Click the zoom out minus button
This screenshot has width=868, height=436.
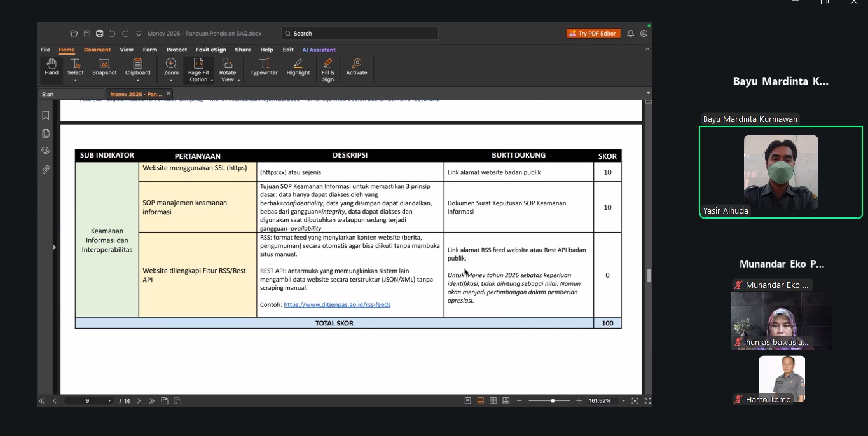(x=520, y=401)
